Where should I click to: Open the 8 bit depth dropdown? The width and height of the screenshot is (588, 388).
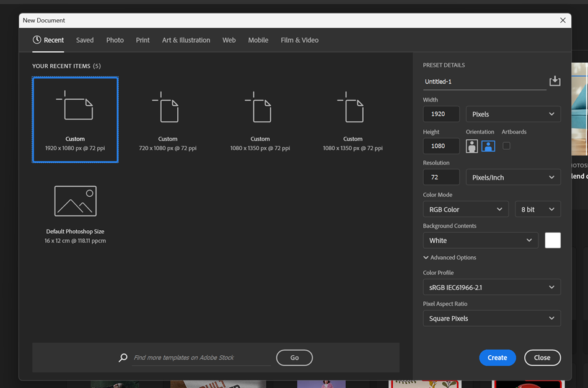coord(537,209)
